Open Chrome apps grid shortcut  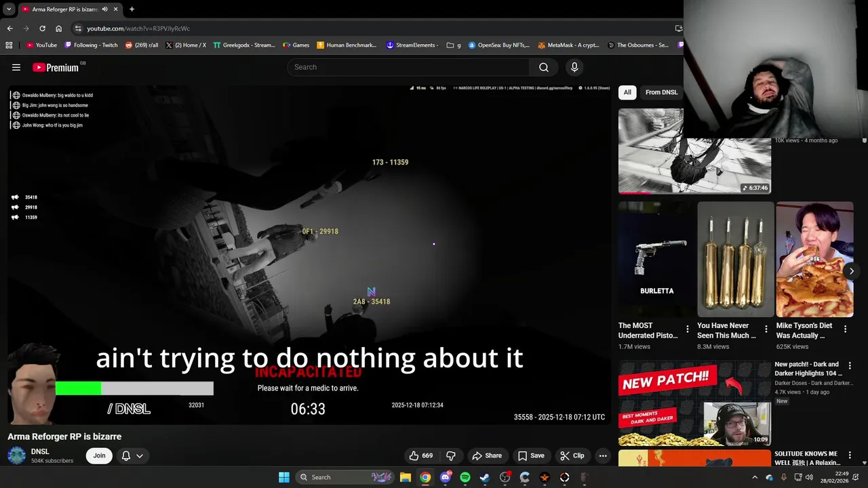point(9,45)
